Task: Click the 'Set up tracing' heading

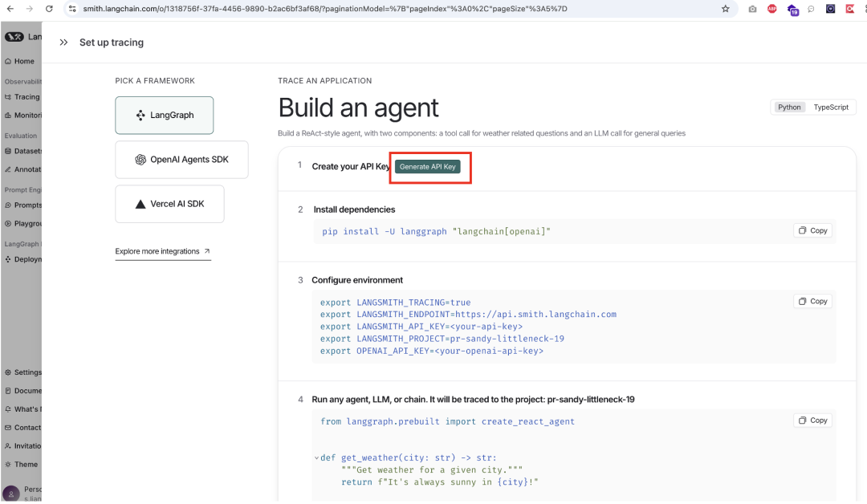Action: [x=111, y=43]
